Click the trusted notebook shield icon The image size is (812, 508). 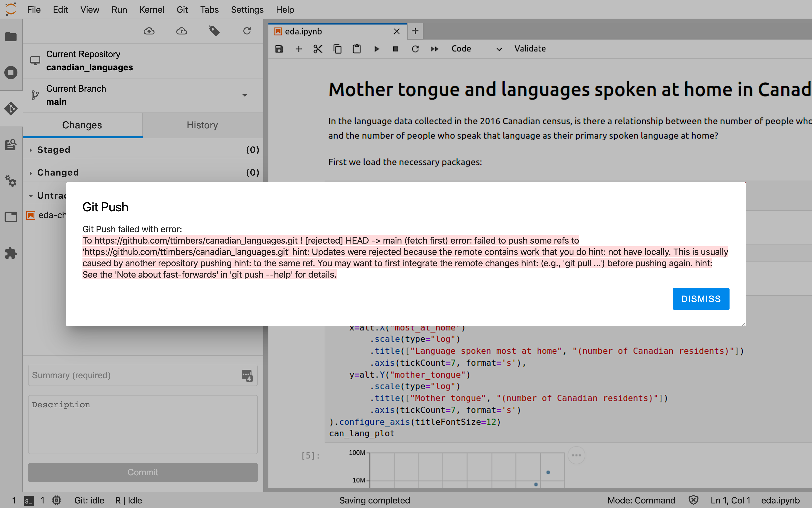tap(693, 500)
